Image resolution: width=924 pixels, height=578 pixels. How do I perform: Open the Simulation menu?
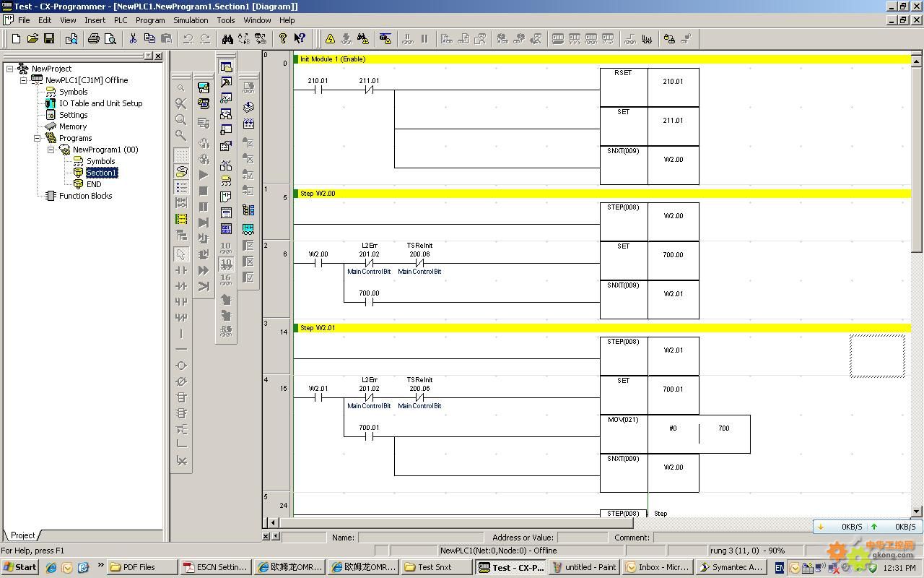[x=191, y=20]
